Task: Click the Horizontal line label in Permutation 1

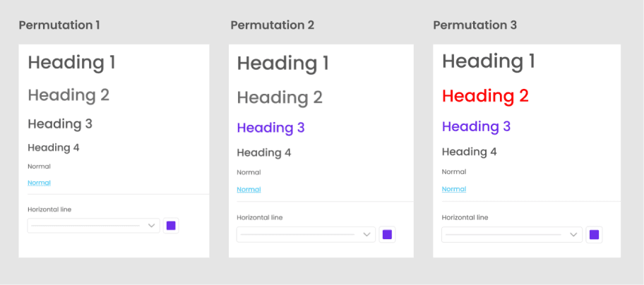Action: [49, 210]
